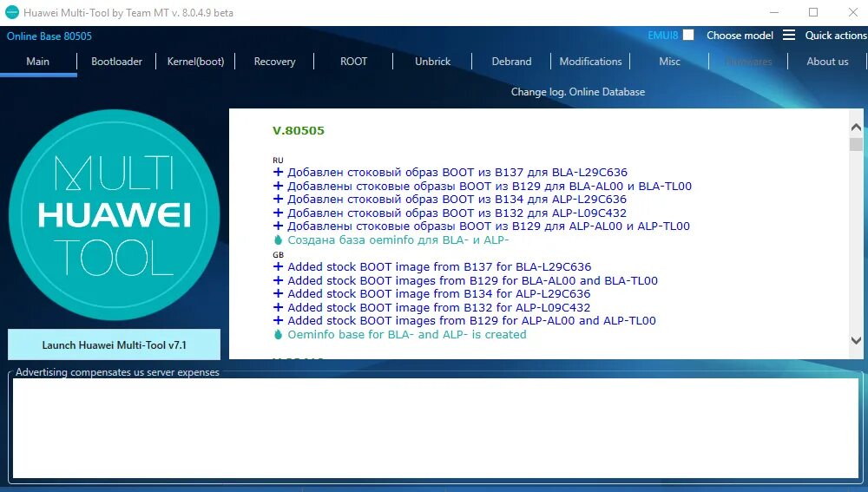This screenshot has width=868, height=492.
Task: Click the 'Change log. Online Database' heading
Action: [578, 92]
